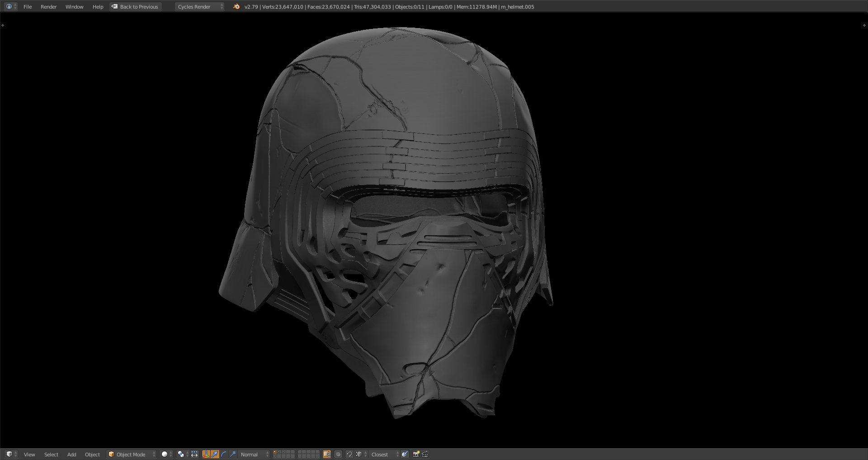Open proportional editing mode options
Screen dimensions: 868x460
click(338, 454)
